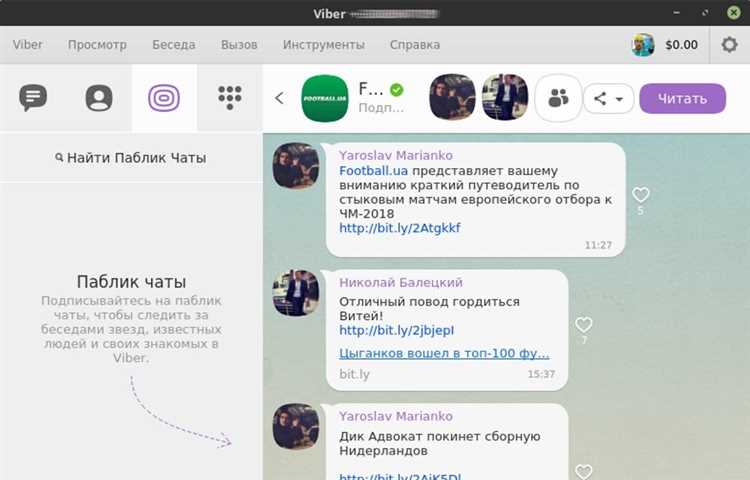Click the verified checkmark badge
The image size is (750, 480).
point(397,89)
